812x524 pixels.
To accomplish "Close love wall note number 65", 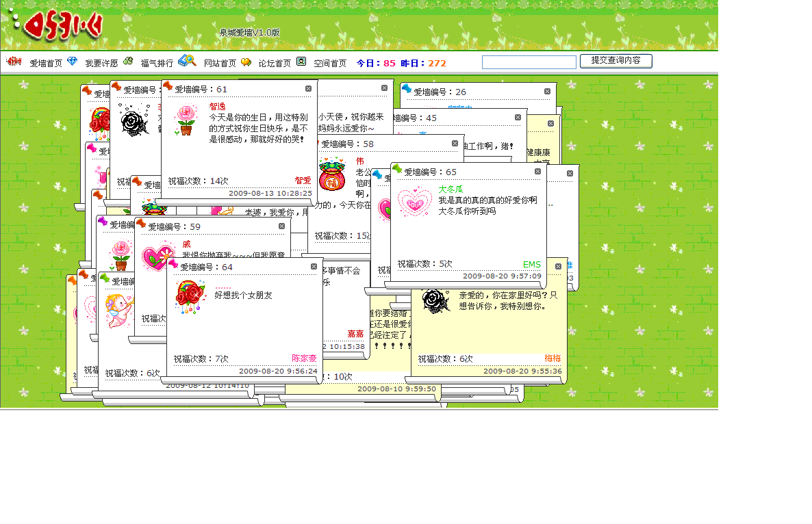I will coord(537,171).
